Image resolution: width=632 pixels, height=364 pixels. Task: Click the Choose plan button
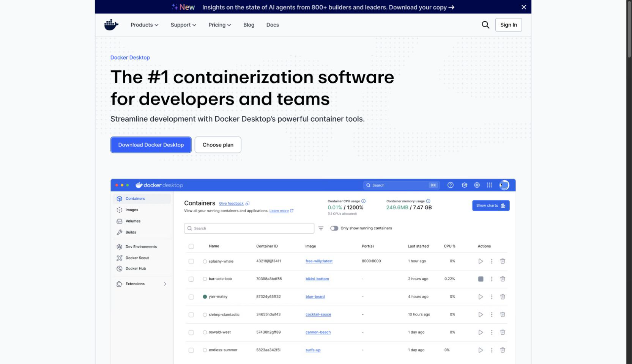pos(218,145)
